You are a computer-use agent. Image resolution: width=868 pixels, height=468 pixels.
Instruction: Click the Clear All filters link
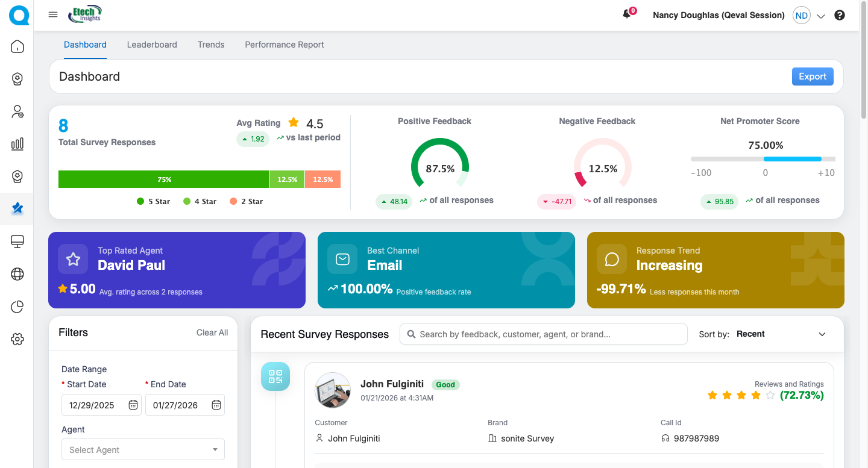(212, 332)
